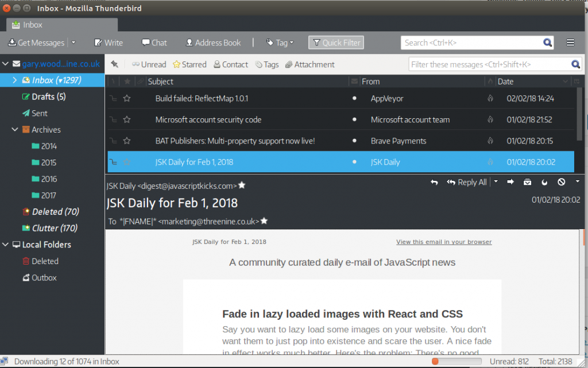Open the hamburger application menu
Image resolution: width=588 pixels, height=368 pixels.
(570, 42)
